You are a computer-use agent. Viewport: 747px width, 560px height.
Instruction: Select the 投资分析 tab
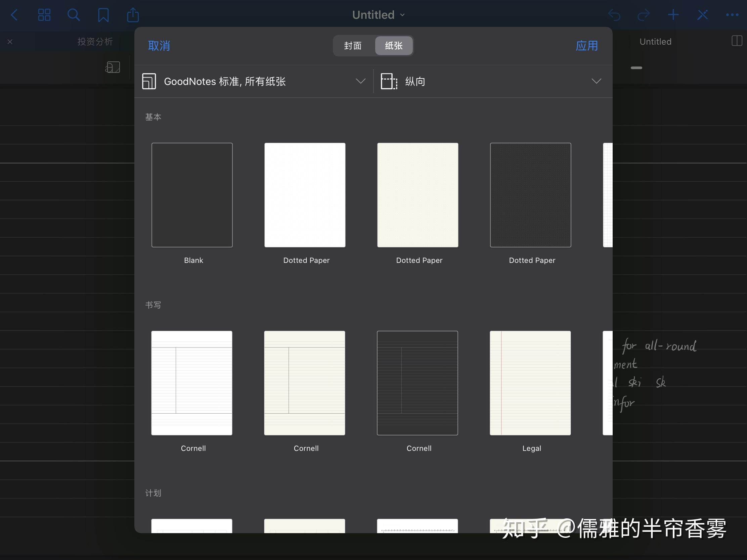[95, 41]
